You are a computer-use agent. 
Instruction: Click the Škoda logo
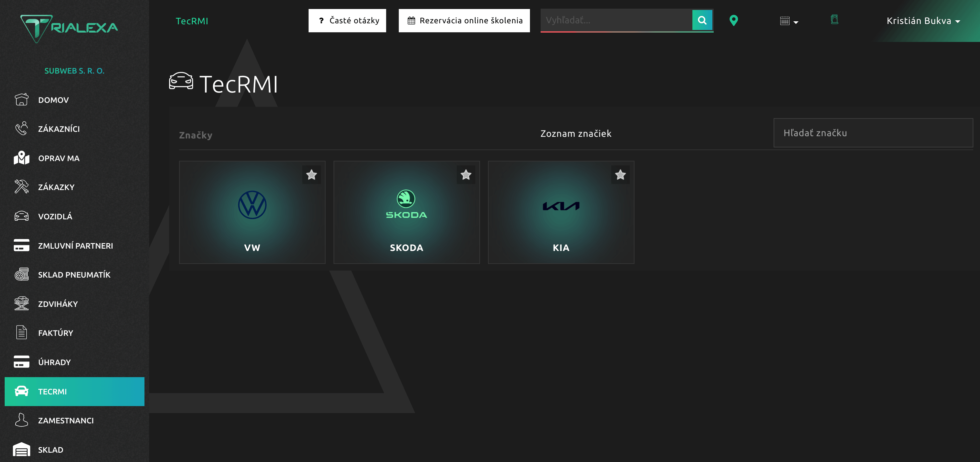point(407,204)
